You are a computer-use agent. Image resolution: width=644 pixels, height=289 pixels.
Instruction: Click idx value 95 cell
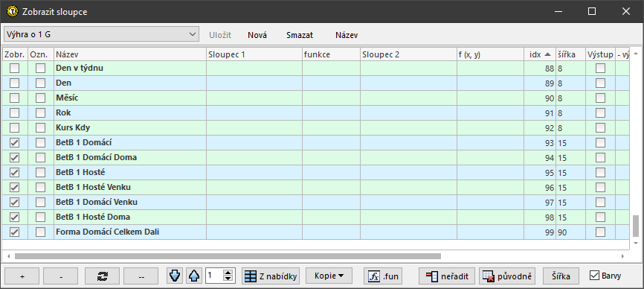540,173
